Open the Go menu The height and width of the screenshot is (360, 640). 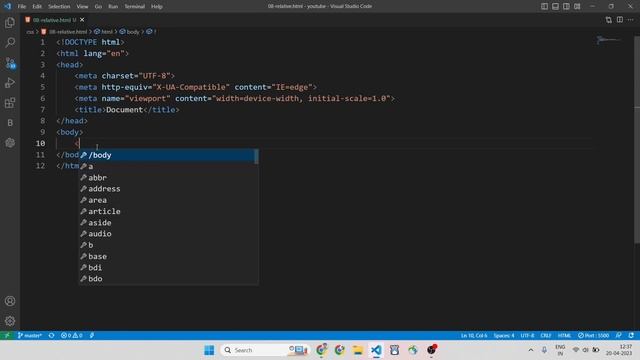pos(98,7)
